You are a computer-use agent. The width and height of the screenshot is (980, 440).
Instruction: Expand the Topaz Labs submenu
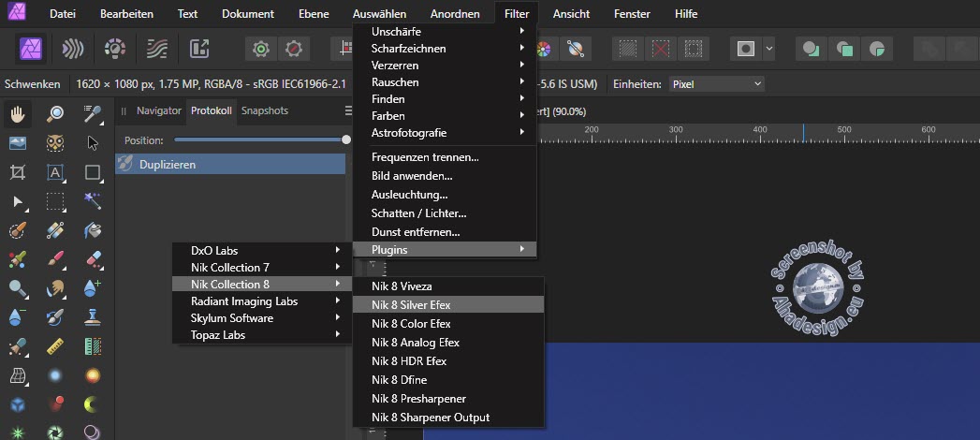click(x=262, y=335)
